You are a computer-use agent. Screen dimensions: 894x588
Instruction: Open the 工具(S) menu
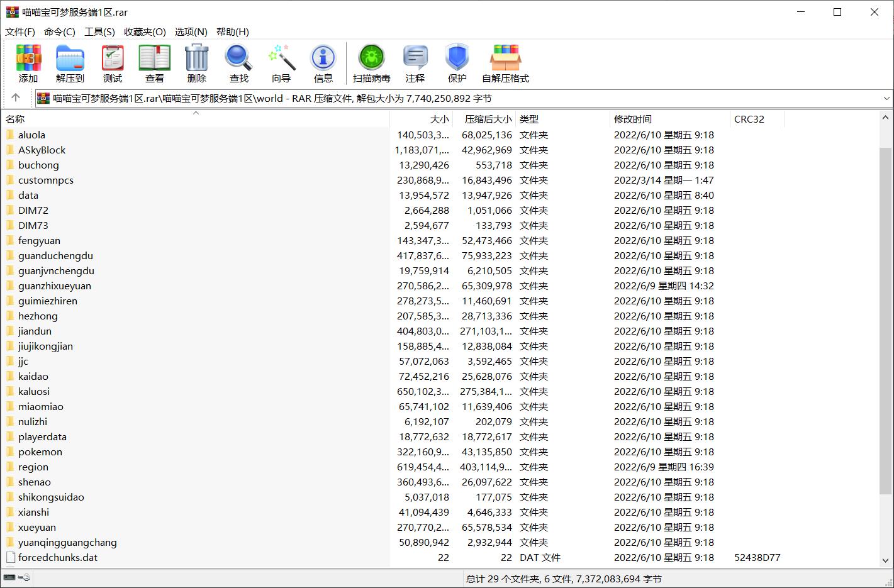[99, 31]
